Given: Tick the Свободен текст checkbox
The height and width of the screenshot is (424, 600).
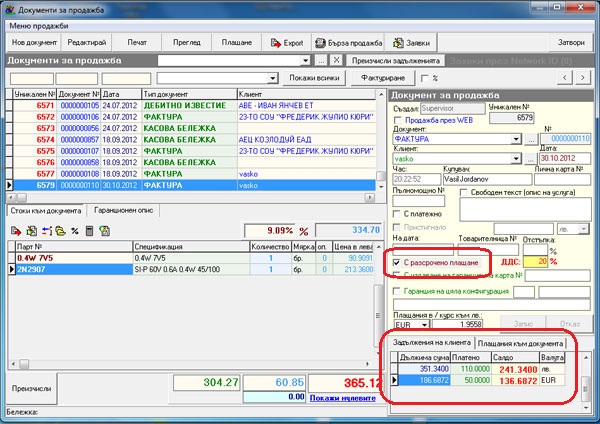Looking at the screenshot, I should 465,192.
